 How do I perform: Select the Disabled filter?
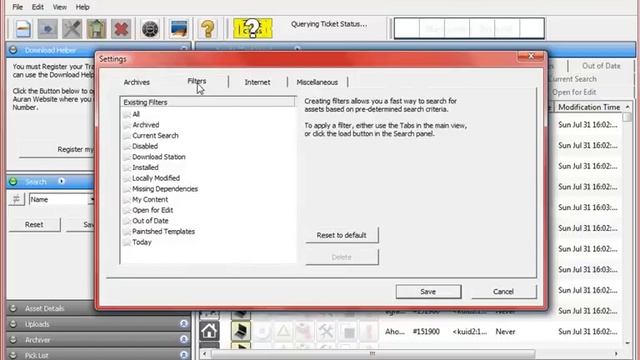tap(145, 146)
